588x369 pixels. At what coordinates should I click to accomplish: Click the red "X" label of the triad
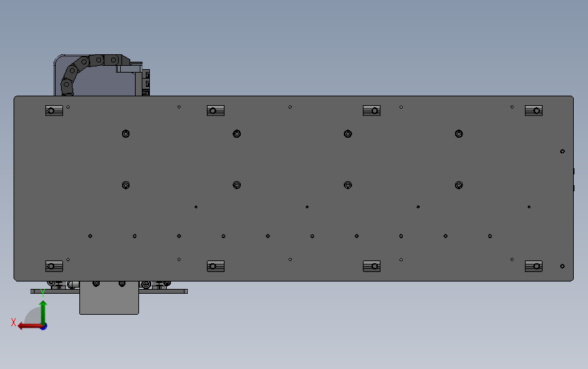[x=14, y=322]
